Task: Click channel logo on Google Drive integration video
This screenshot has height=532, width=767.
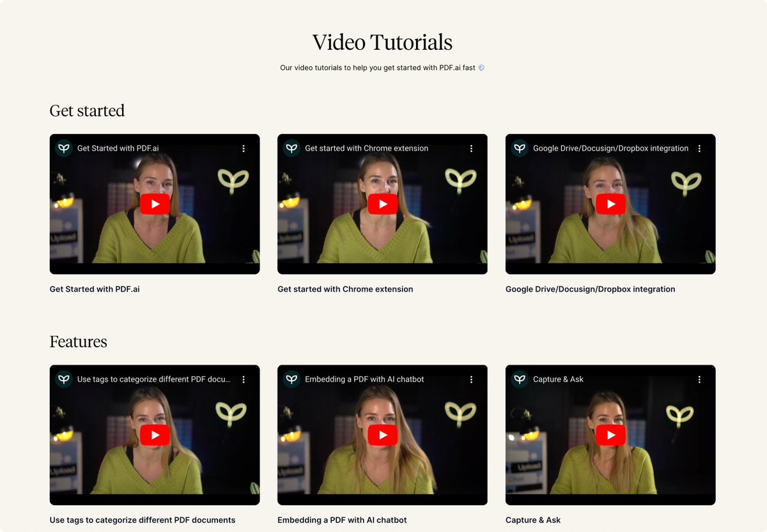Action: (520, 148)
